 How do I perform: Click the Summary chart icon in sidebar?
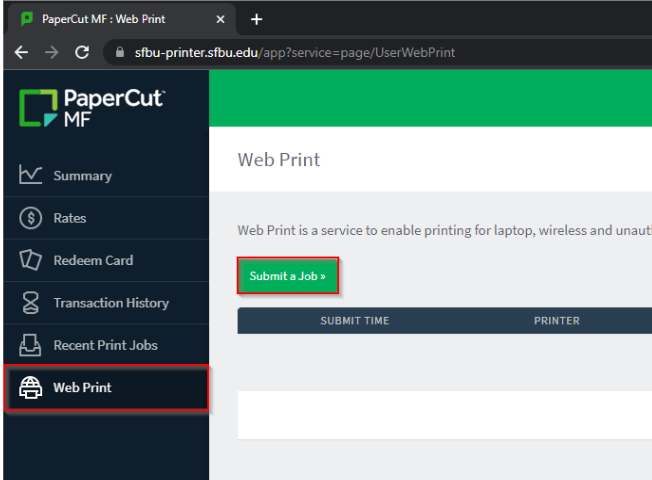click(30, 175)
